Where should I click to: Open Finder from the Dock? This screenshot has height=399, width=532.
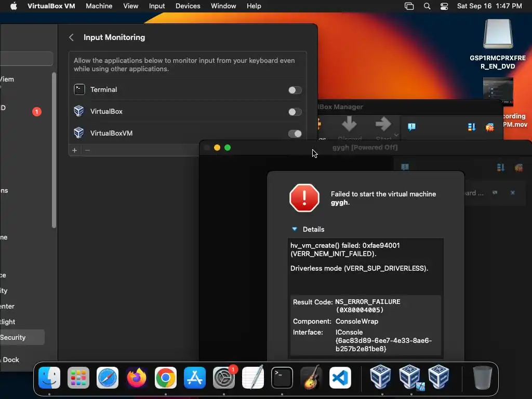tap(49, 378)
